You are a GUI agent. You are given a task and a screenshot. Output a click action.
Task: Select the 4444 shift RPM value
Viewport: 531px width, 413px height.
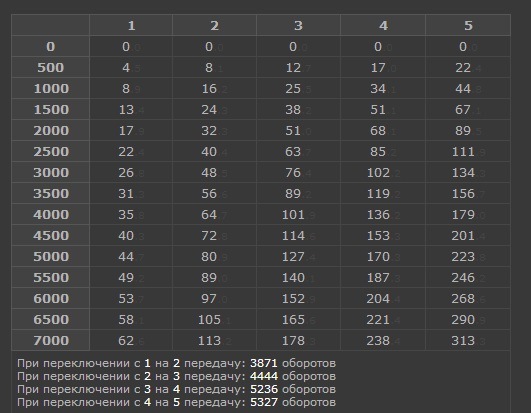[x=263, y=376]
